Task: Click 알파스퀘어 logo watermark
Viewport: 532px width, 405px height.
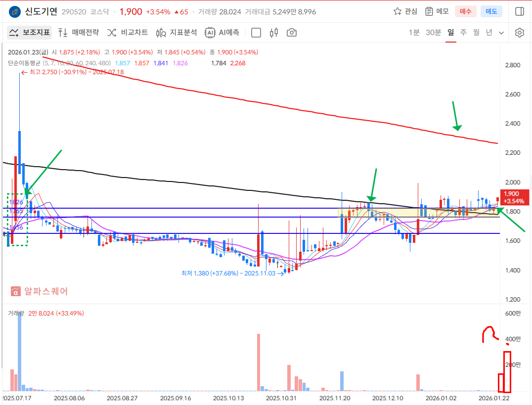Action: (40, 291)
